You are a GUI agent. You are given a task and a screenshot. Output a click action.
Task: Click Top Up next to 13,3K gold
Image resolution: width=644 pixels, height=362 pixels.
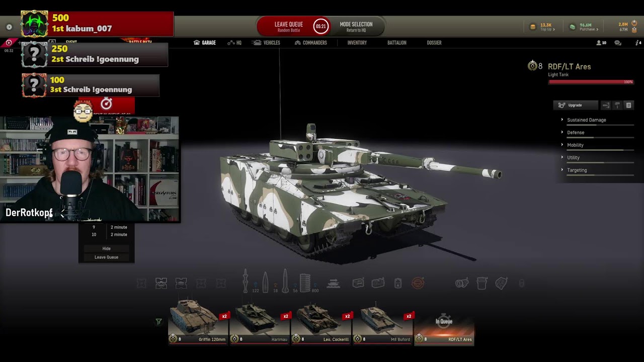[x=547, y=30]
